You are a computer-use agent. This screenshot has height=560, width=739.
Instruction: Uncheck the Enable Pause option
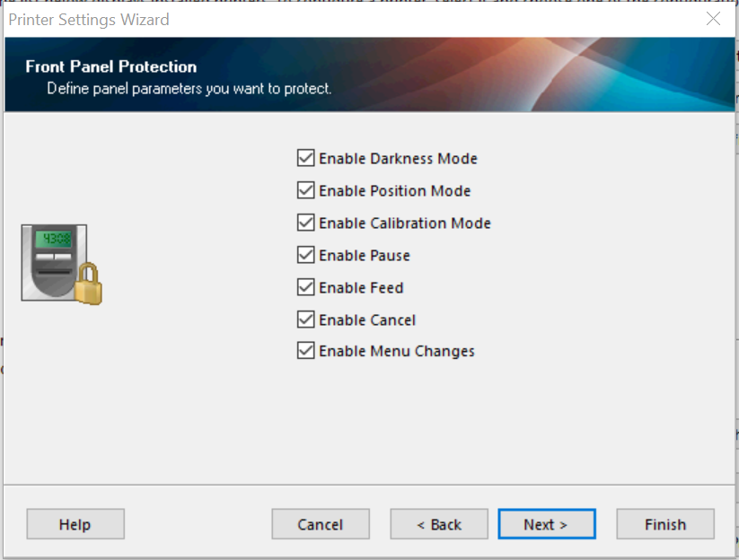click(x=305, y=255)
